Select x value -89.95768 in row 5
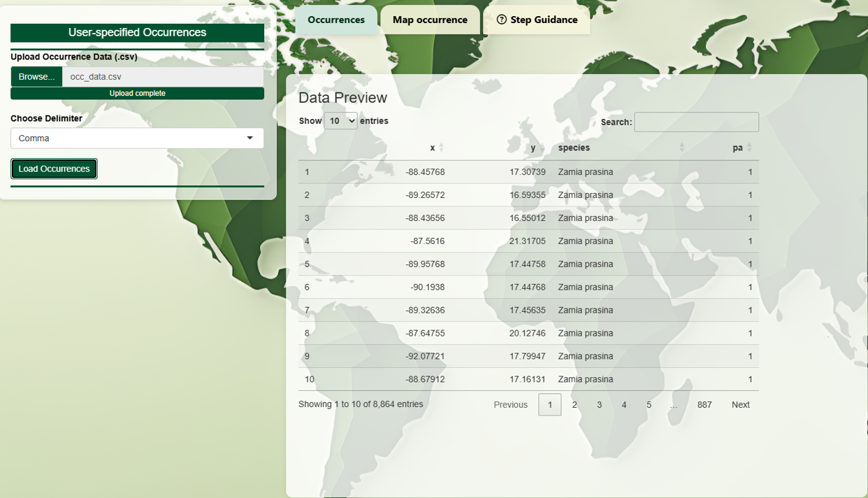The image size is (868, 498). coord(425,264)
